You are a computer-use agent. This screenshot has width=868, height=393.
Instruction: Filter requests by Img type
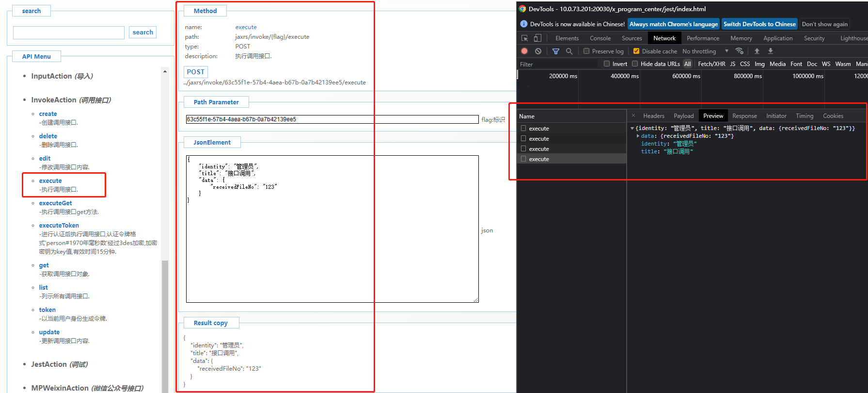click(759, 64)
